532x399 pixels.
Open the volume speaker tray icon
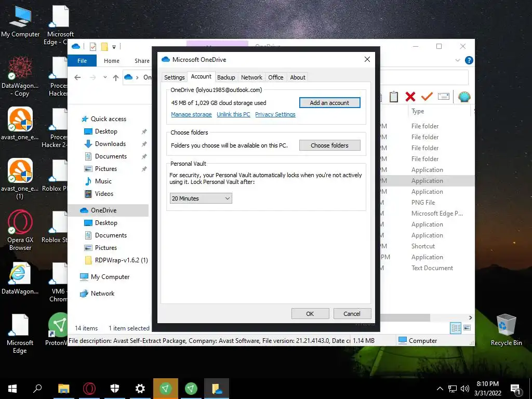tap(465, 389)
